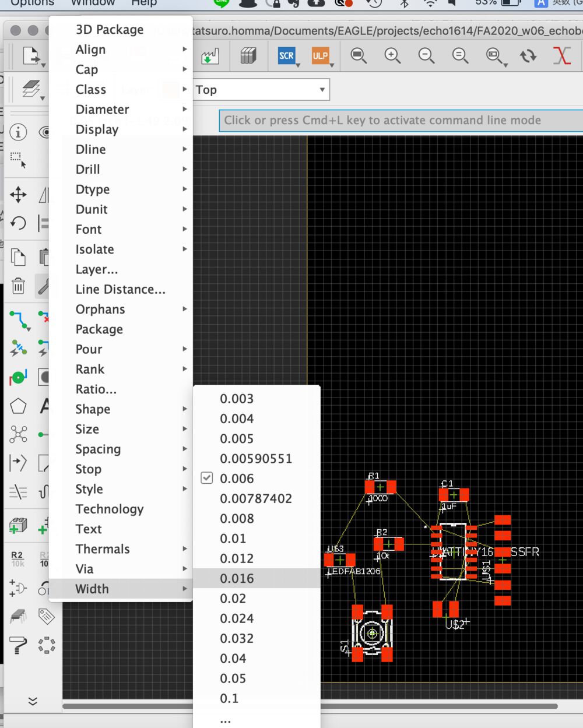
Task: Open the Design Rules library icon
Action: [248, 56]
